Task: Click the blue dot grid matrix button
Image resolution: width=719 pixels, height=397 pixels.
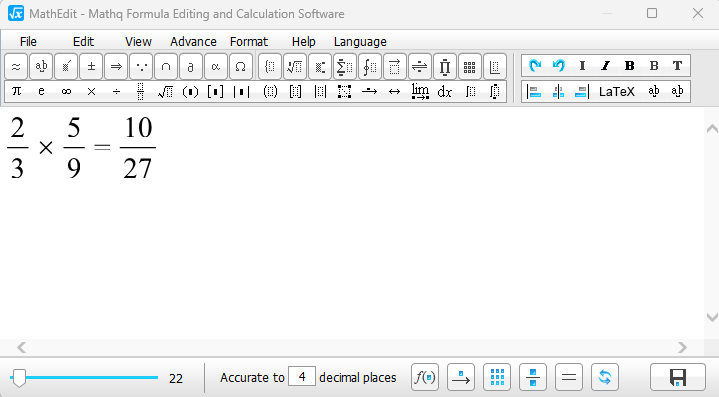Action: tap(497, 378)
